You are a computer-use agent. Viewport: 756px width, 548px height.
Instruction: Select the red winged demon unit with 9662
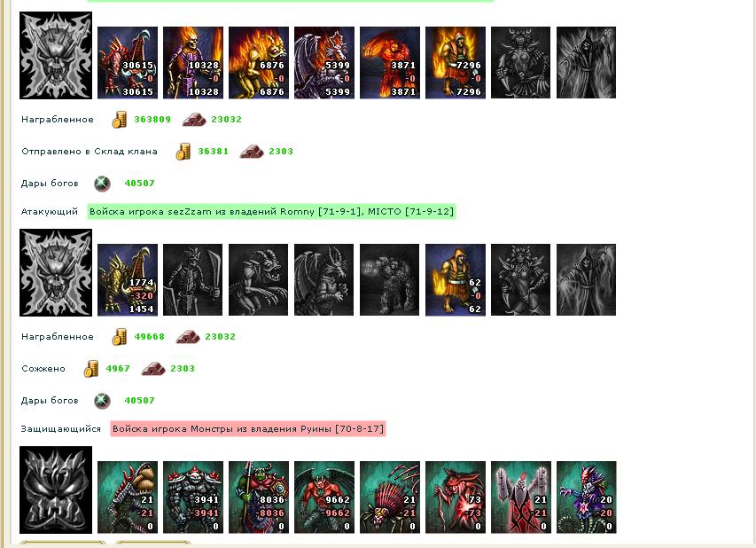pyautogui.click(x=324, y=497)
